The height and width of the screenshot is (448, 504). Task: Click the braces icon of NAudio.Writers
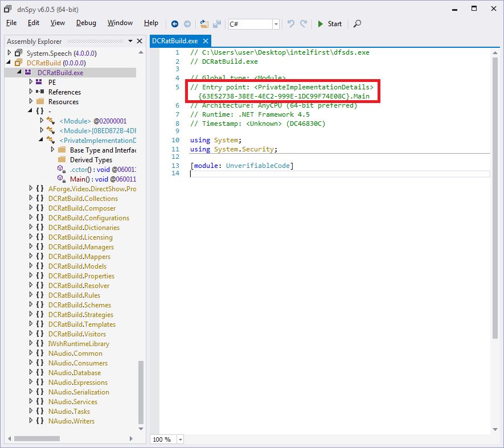40,420
